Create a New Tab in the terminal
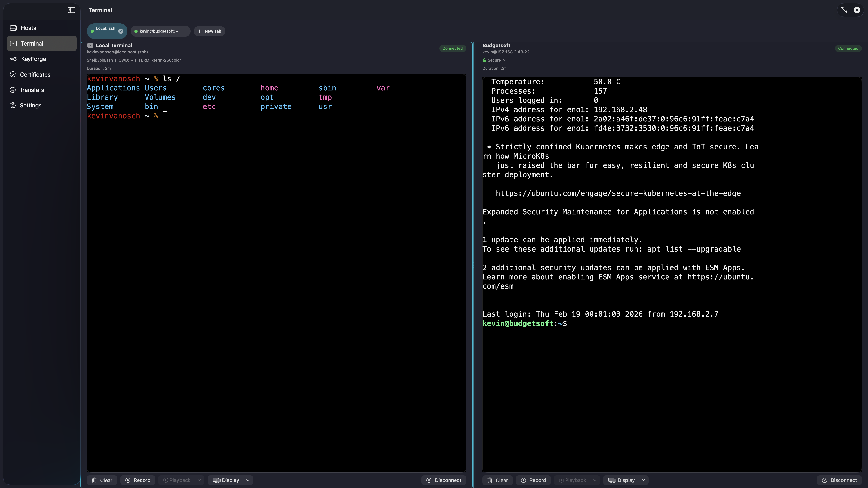 [209, 31]
